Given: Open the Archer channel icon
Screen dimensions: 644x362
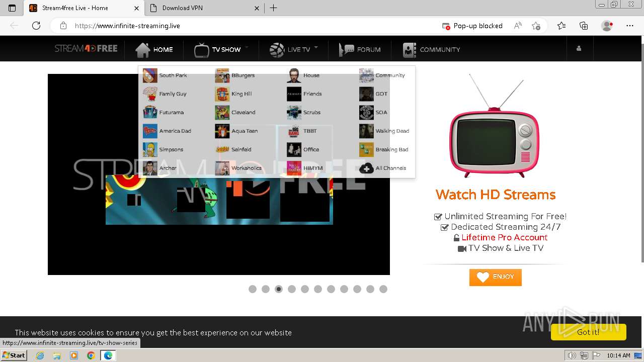Looking at the screenshot, I should point(150,168).
